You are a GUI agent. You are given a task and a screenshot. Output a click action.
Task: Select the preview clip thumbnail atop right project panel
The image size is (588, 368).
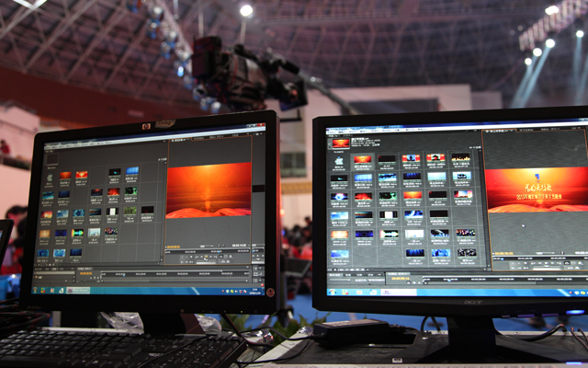coord(341,143)
